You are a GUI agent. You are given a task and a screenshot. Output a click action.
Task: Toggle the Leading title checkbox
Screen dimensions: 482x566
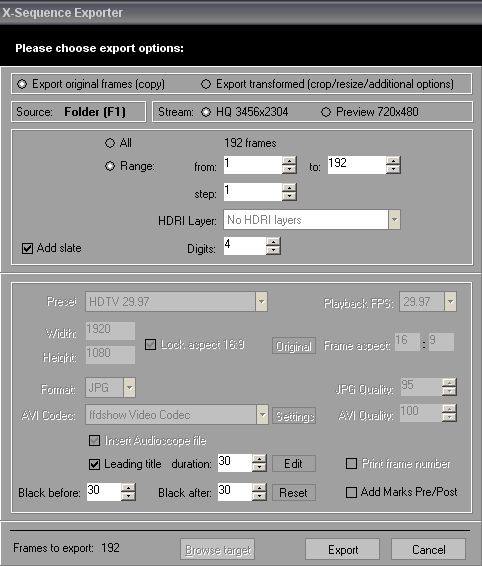pos(94,464)
